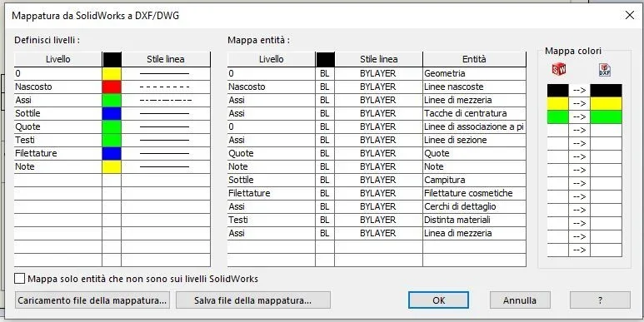Pick the green swatch of the Testi level
644x322 pixels.
pyautogui.click(x=112, y=140)
